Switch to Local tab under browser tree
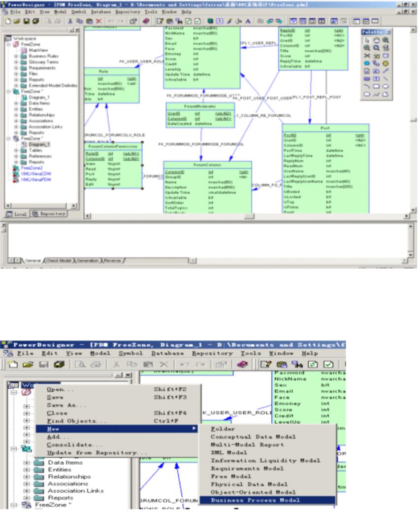The height and width of the screenshot is (512, 420). (17, 214)
